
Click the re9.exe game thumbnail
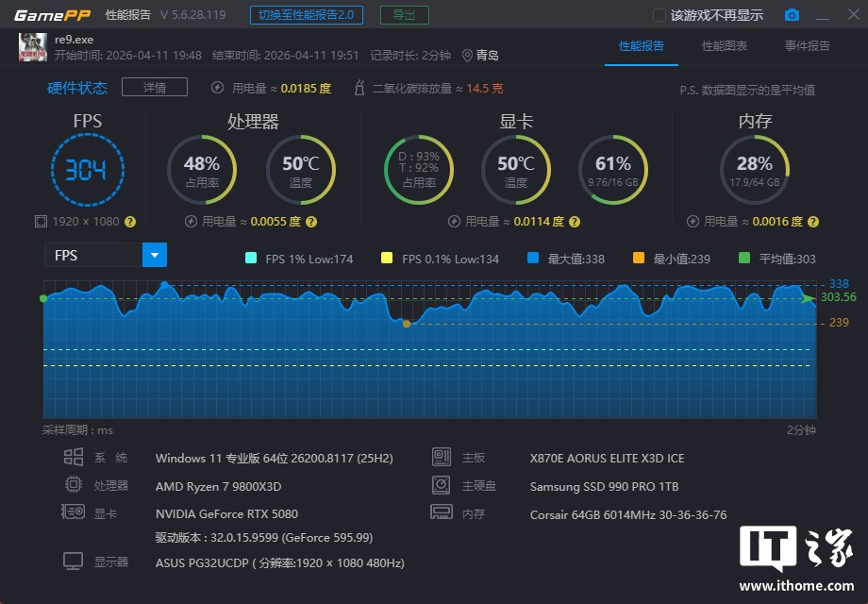click(33, 47)
